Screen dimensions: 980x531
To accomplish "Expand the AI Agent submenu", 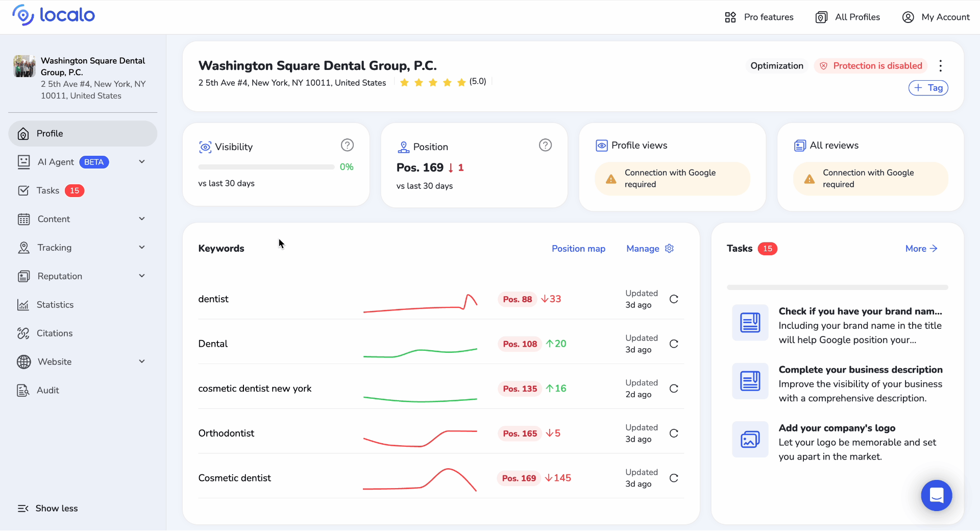I will [x=142, y=162].
